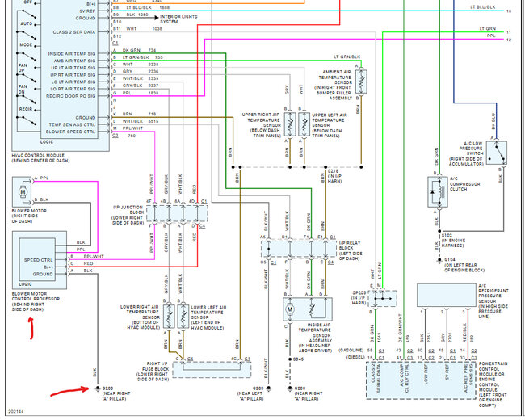Click the 'TEMP SEN ASS CTRL' label
The height and width of the screenshot is (420, 525).
point(72,124)
